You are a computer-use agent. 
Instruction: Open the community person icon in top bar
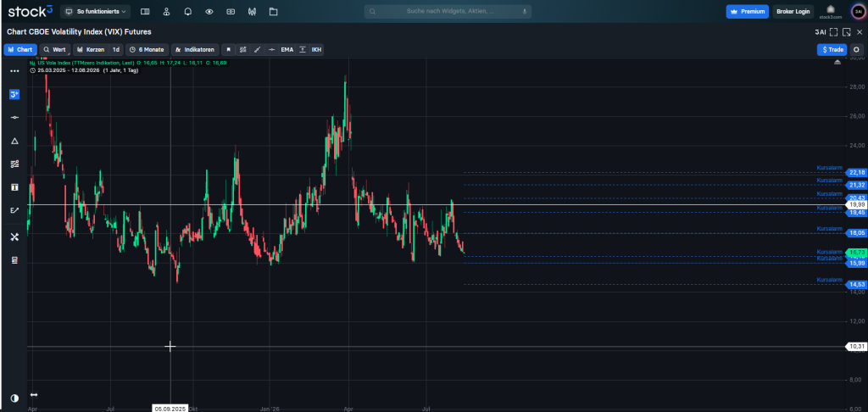(166, 11)
